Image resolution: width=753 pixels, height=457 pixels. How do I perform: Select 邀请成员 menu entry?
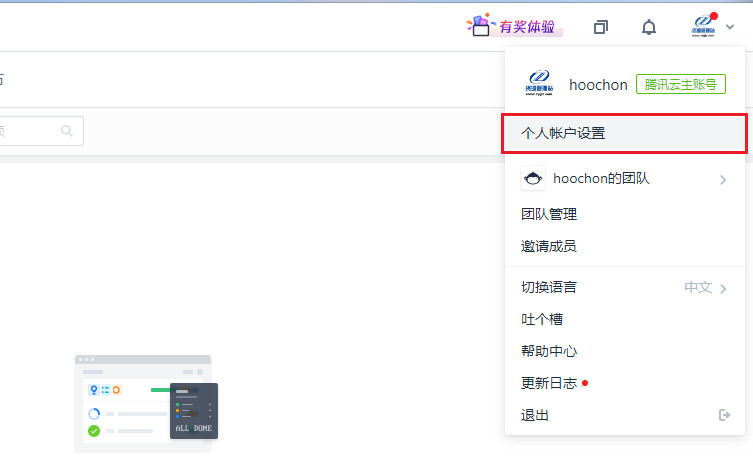pos(549,246)
